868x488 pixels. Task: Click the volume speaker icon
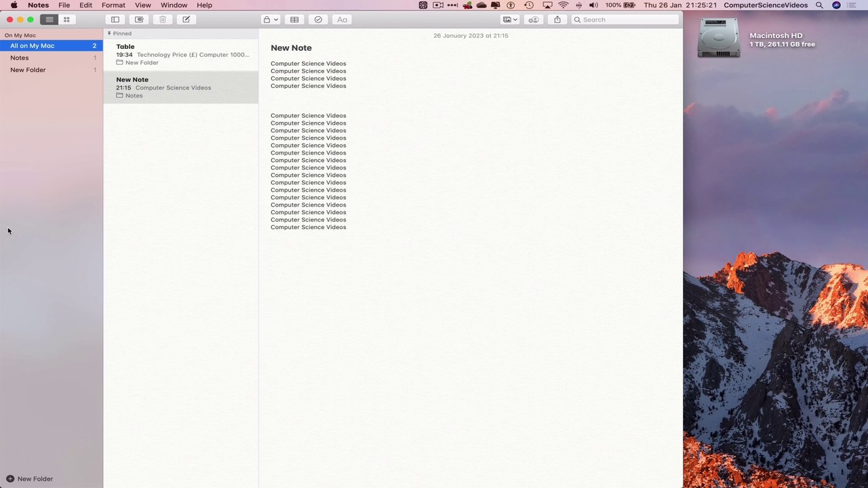click(593, 5)
